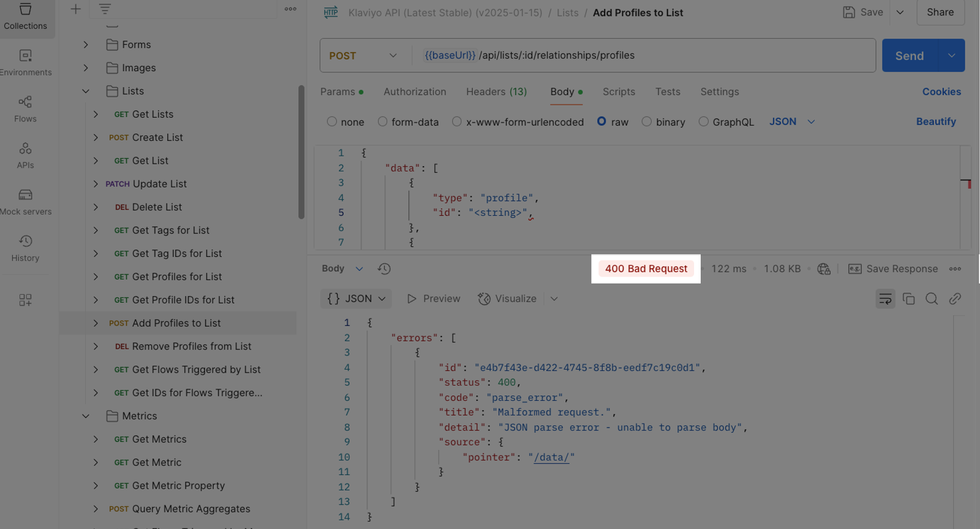Image resolution: width=980 pixels, height=529 pixels.
Task: Open the Visualize options dropdown arrow
Action: pyautogui.click(x=554, y=299)
